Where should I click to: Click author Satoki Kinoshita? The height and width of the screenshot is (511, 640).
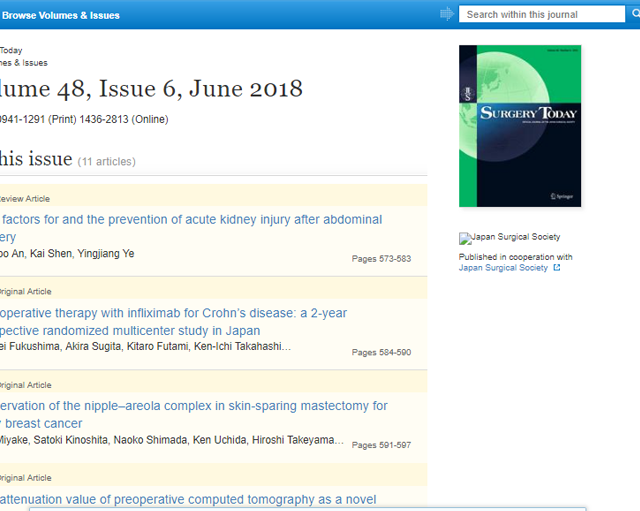[x=72, y=440]
